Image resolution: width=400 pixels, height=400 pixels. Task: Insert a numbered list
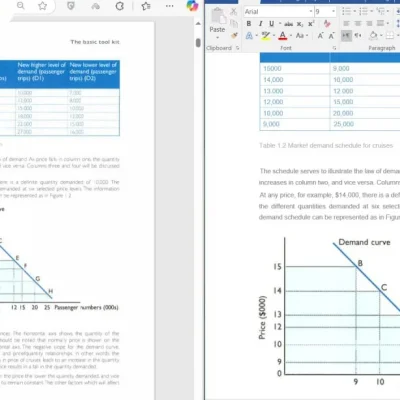point(363,12)
